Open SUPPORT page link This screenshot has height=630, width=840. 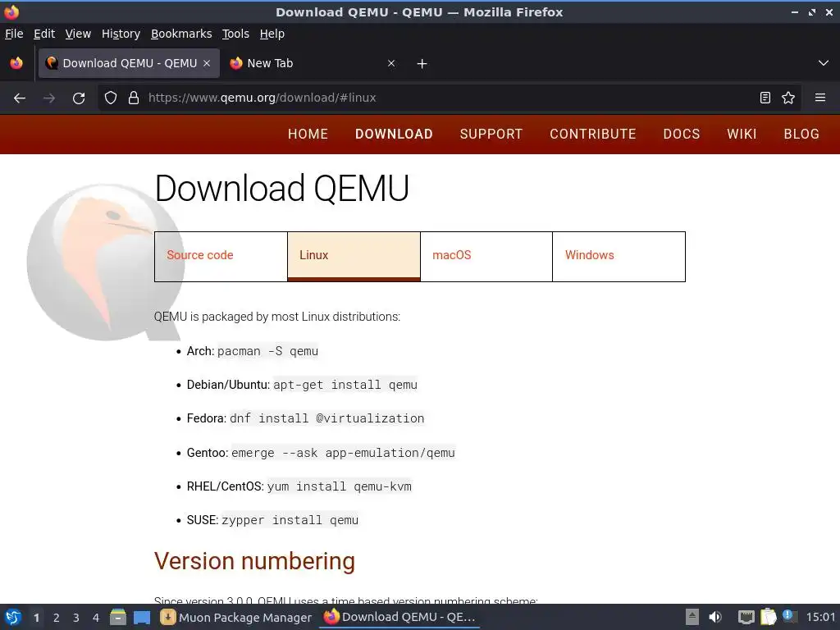point(491,134)
